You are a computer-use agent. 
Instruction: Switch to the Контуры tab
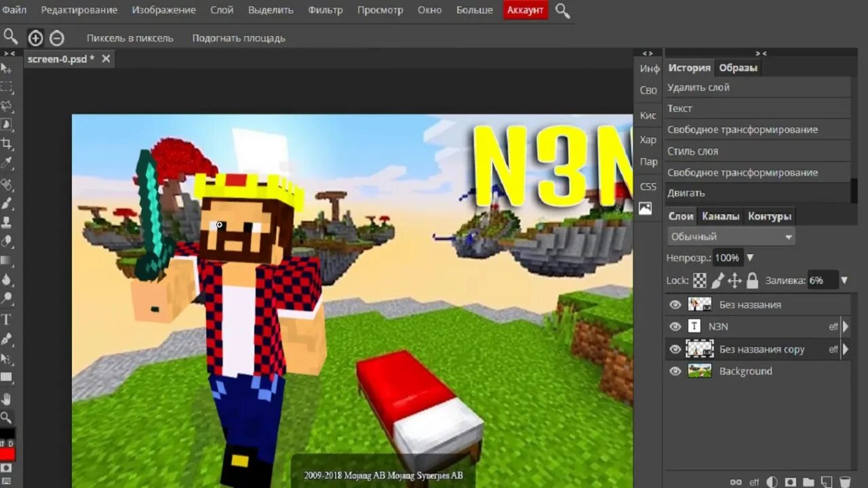[769, 216]
